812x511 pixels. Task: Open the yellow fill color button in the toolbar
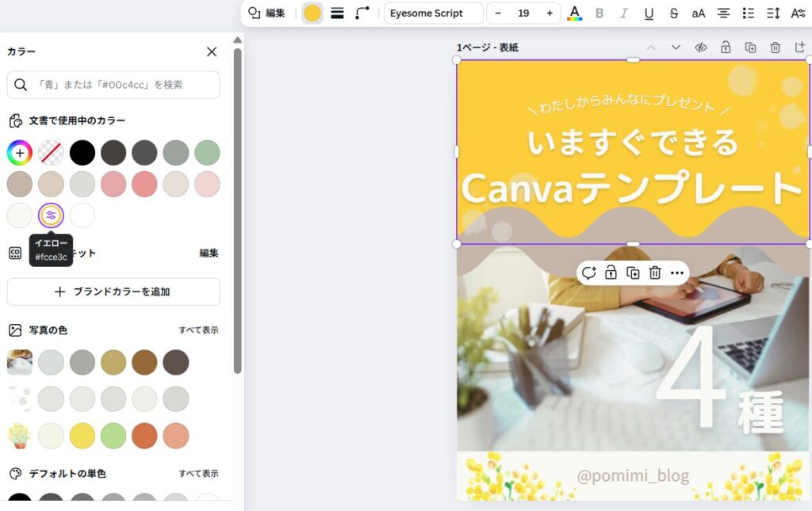coord(312,13)
